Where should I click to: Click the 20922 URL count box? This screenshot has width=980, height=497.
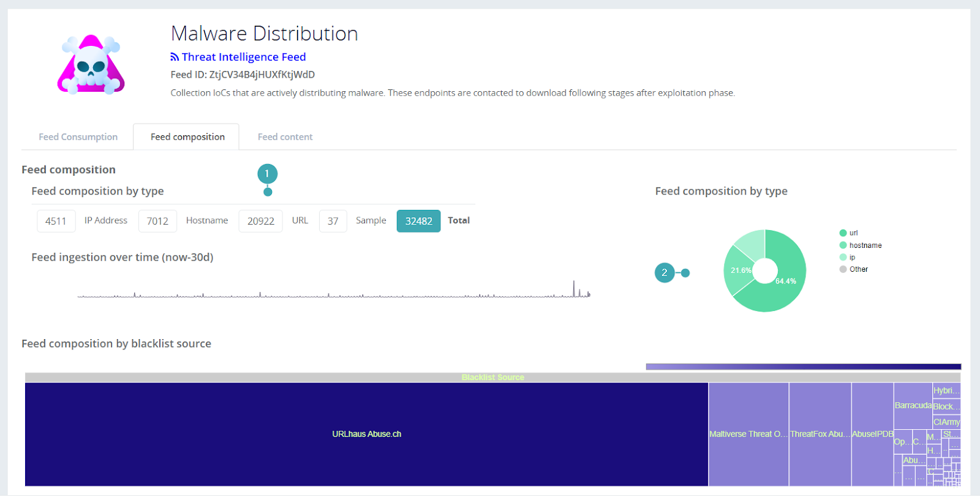pos(260,221)
